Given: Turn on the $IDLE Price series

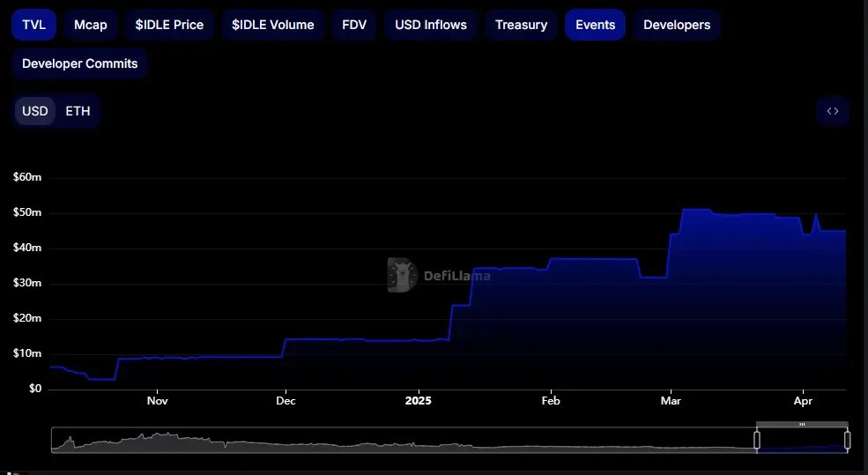Looking at the screenshot, I should pos(169,25).
